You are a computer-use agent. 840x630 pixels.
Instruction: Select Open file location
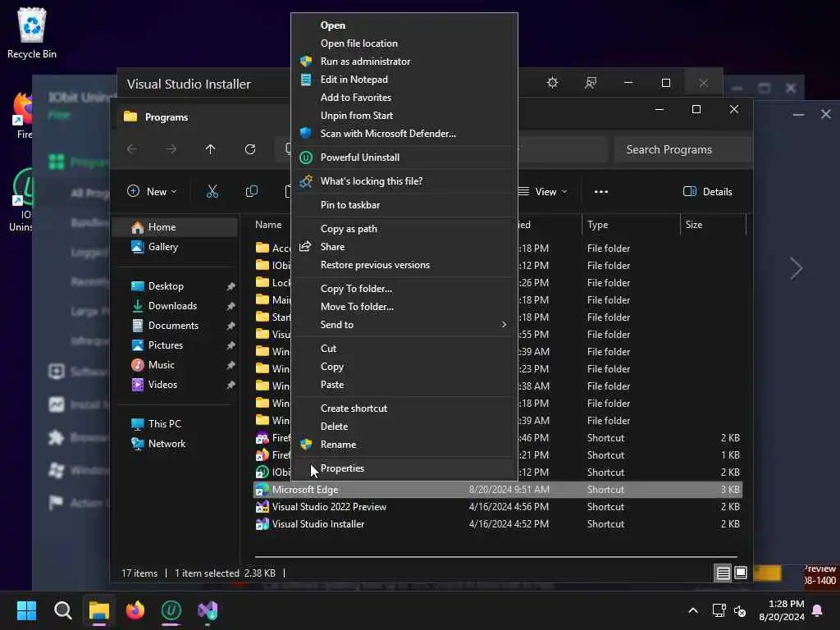pyautogui.click(x=359, y=43)
